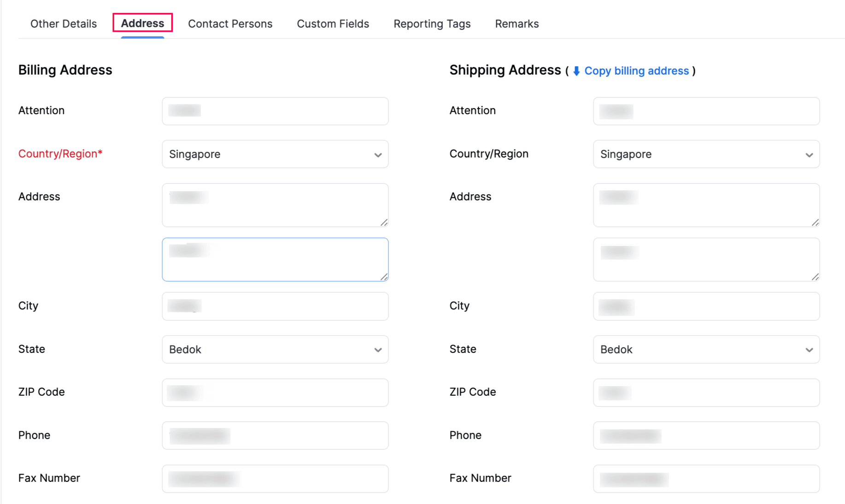Click the Copy billing address link
845x504 pixels.
pyautogui.click(x=636, y=71)
